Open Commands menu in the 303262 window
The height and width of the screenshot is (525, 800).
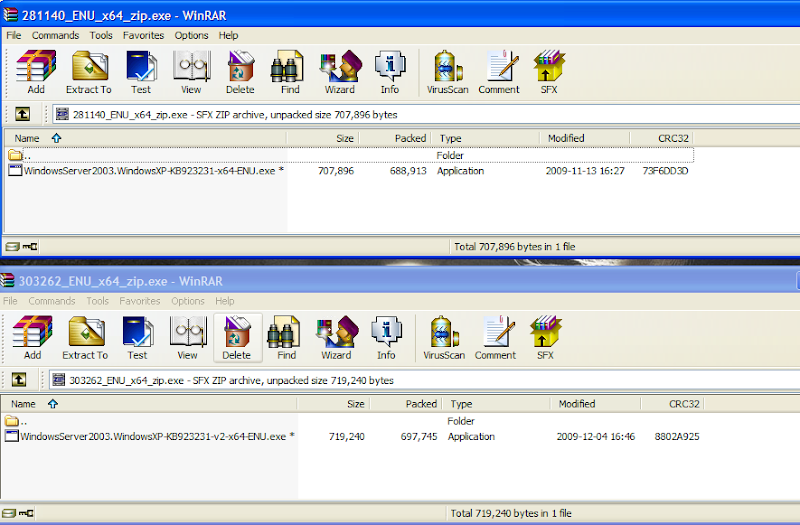(x=52, y=301)
